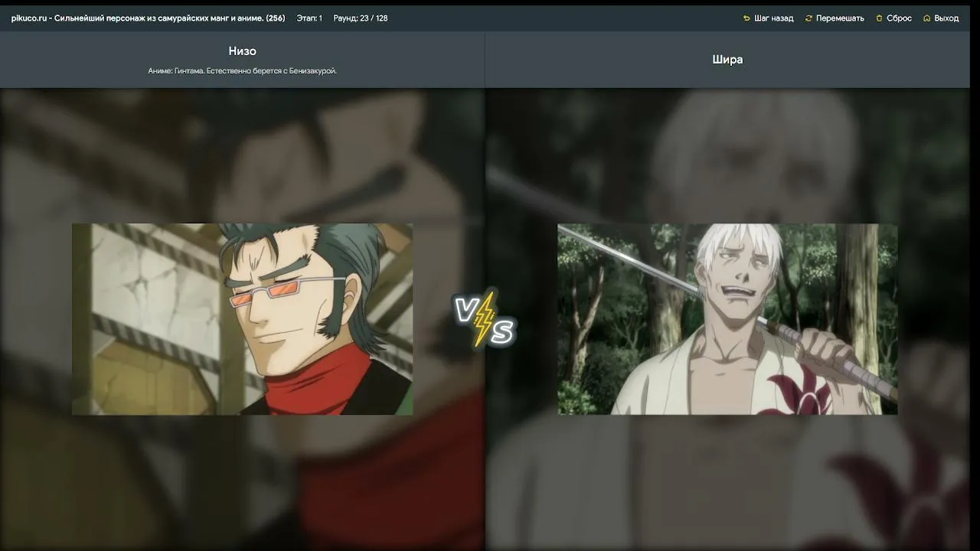Select the Низо name heading
The width and height of the screenshot is (980, 551).
click(x=242, y=51)
